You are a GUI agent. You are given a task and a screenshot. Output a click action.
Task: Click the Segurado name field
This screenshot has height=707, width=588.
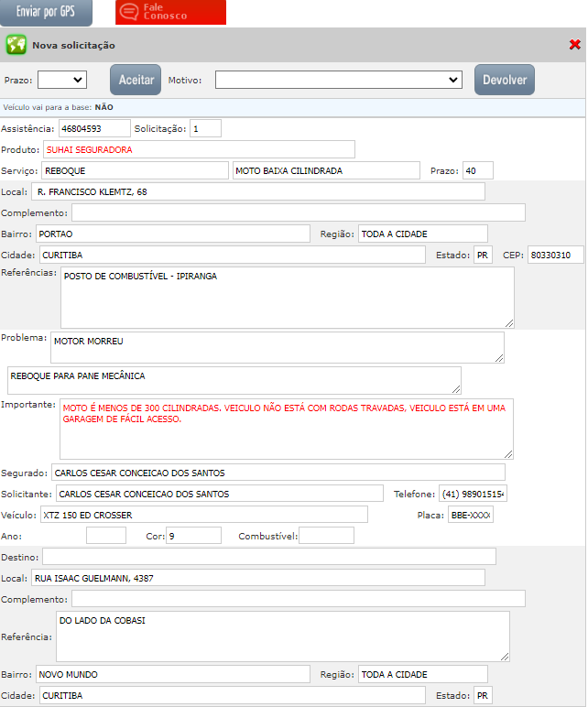click(x=278, y=473)
